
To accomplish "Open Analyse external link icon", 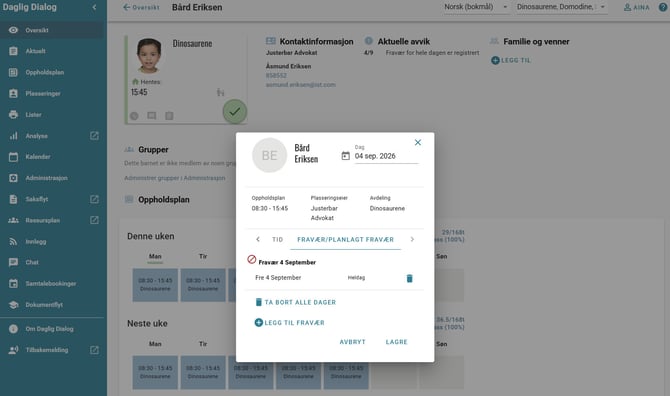I will (x=94, y=136).
